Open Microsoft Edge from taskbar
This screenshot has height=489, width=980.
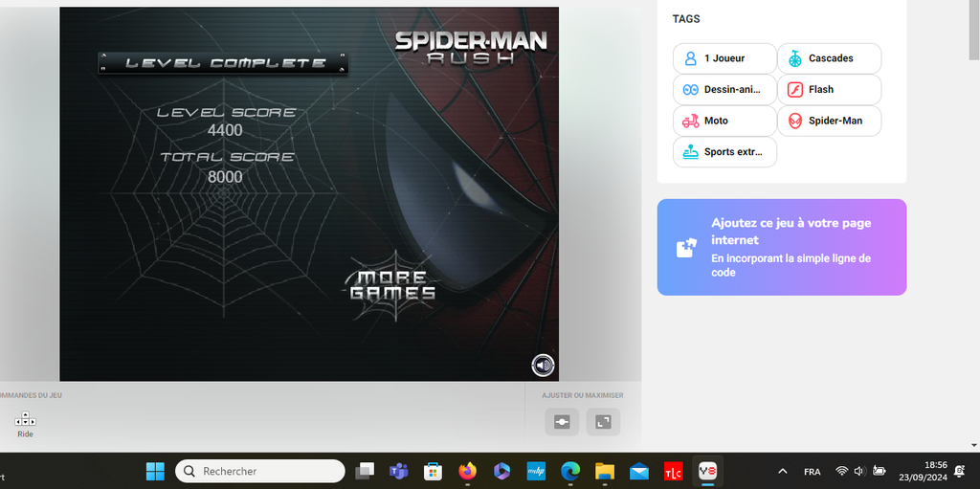coord(570,471)
